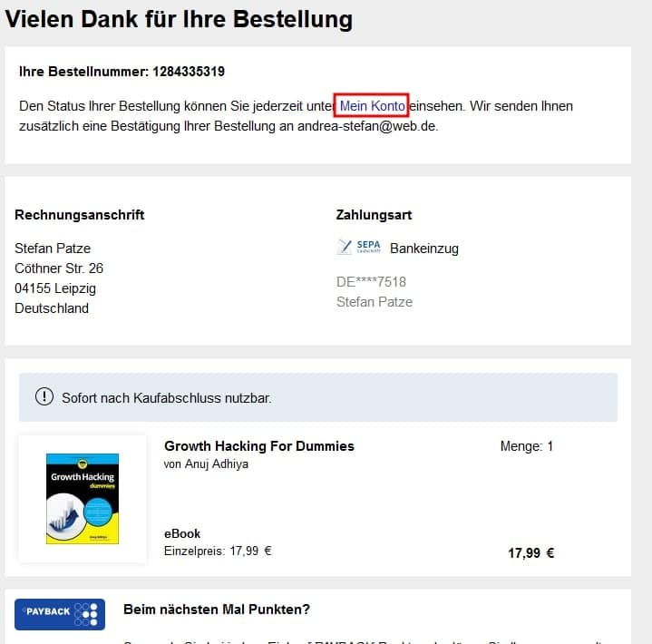The image size is (652, 644).
Task: Click the Zahlungsart heading
Action: pos(374,215)
